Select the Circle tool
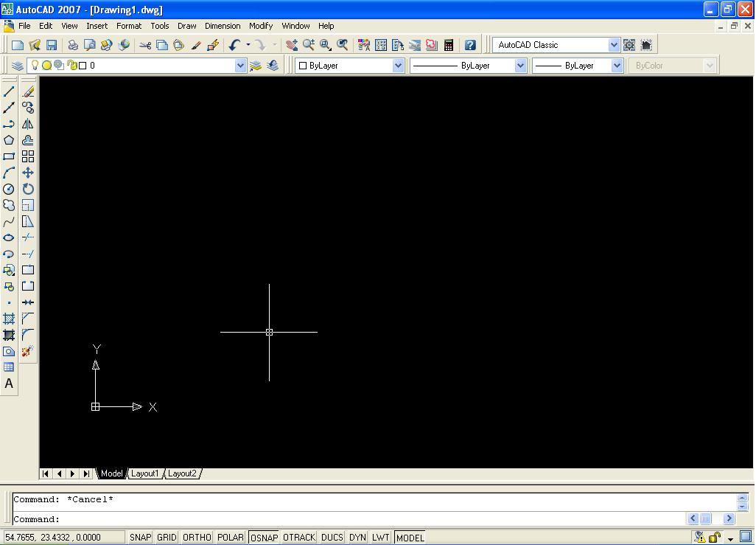756x545 pixels. click(9, 189)
